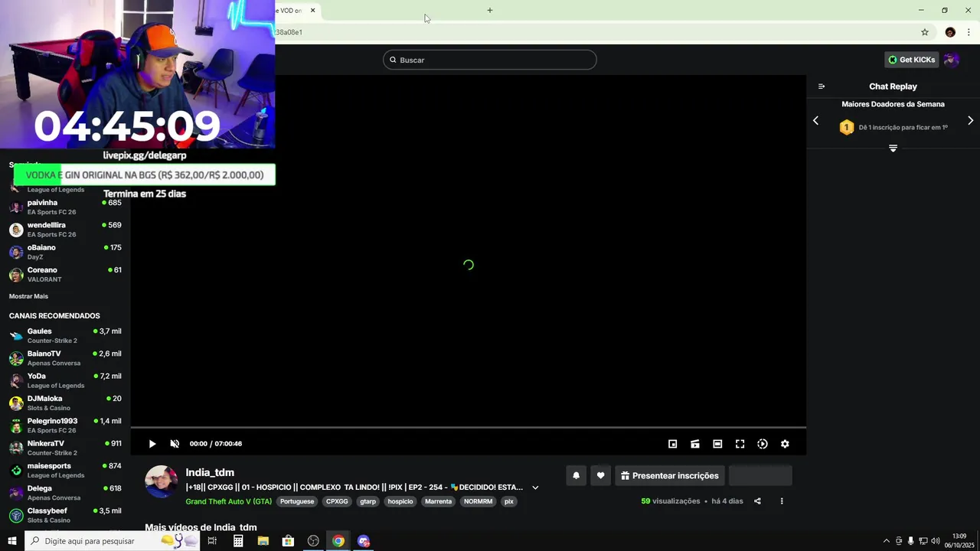Select the NORMRM tag
Viewport: 980px width, 551px height.
479,501
